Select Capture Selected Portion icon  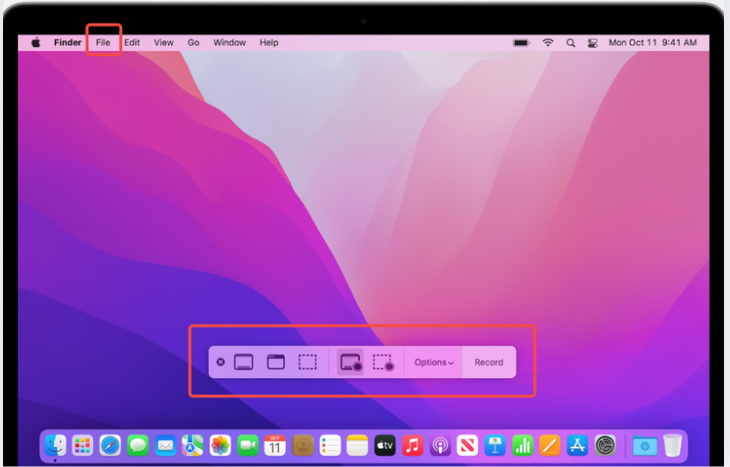tap(308, 362)
